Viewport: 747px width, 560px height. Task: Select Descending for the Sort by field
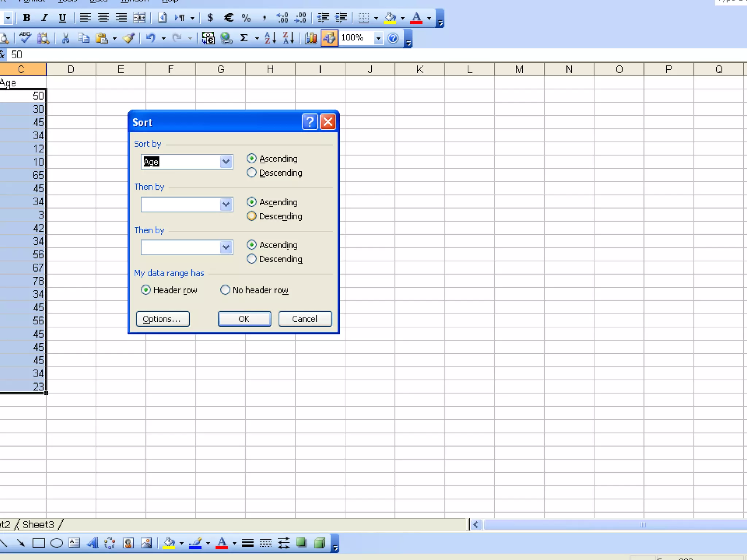[x=252, y=172]
